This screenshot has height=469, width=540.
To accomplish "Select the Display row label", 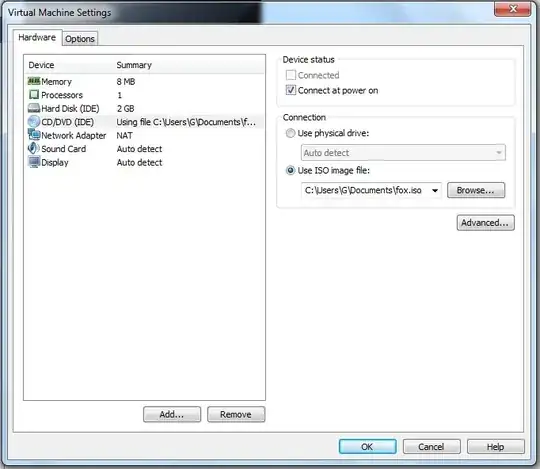I will (55, 163).
